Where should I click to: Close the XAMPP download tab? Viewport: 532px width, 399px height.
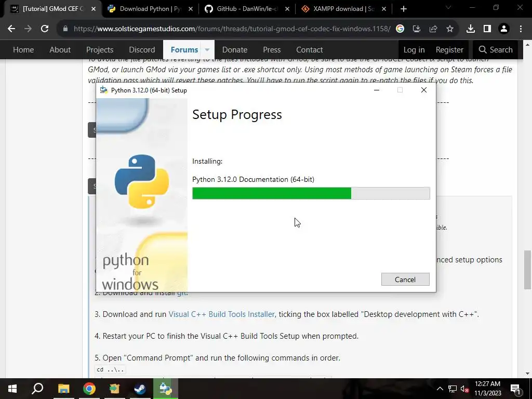(x=384, y=9)
